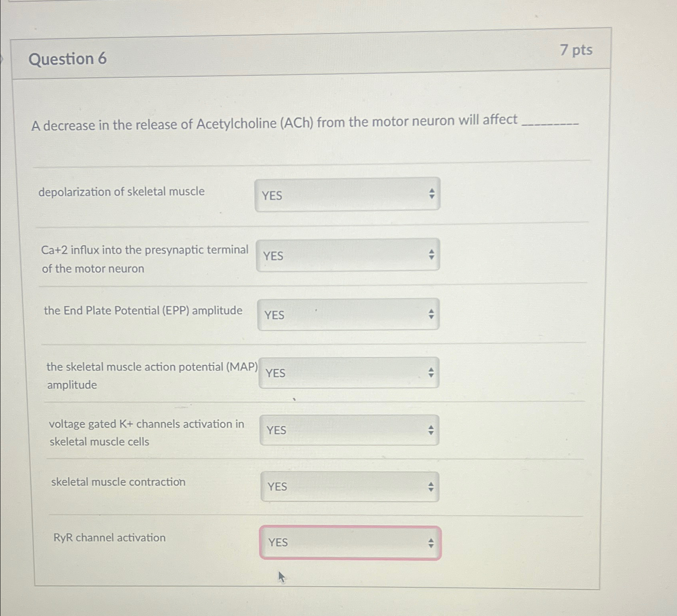Click the Question 6 header
This screenshot has width=677, height=616.
pos(69,59)
